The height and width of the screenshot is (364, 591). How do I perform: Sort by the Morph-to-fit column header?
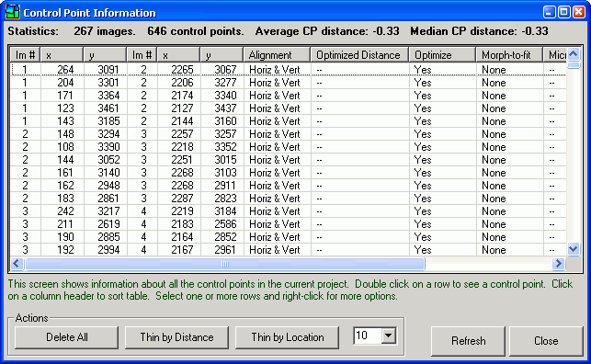(x=509, y=55)
